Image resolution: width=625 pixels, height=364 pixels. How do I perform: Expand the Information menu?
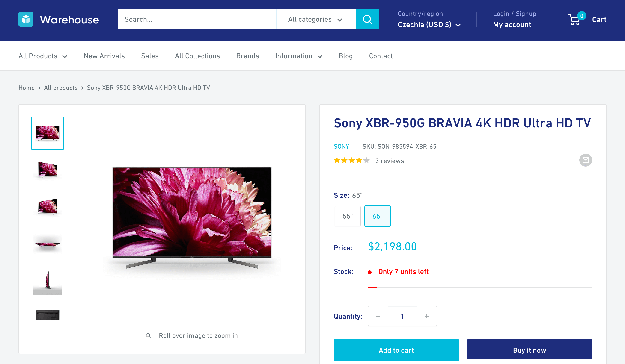pyautogui.click(x=299, y=56)
